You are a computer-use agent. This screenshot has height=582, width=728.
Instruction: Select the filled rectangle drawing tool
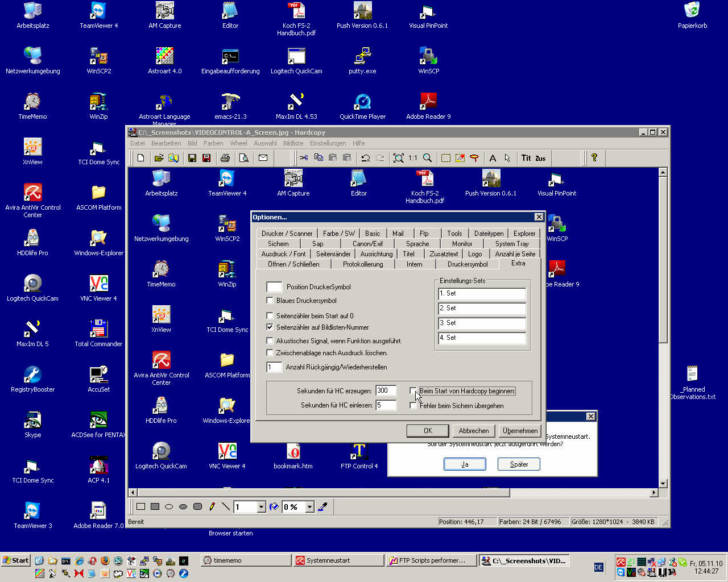[x=155, y=506]
